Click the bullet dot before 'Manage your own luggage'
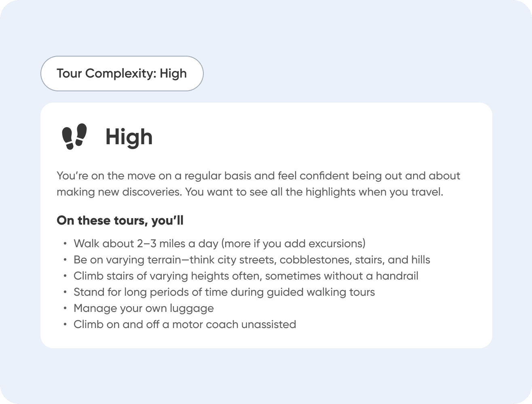Screen dimensions: 532x404 [x=65, y=308]
